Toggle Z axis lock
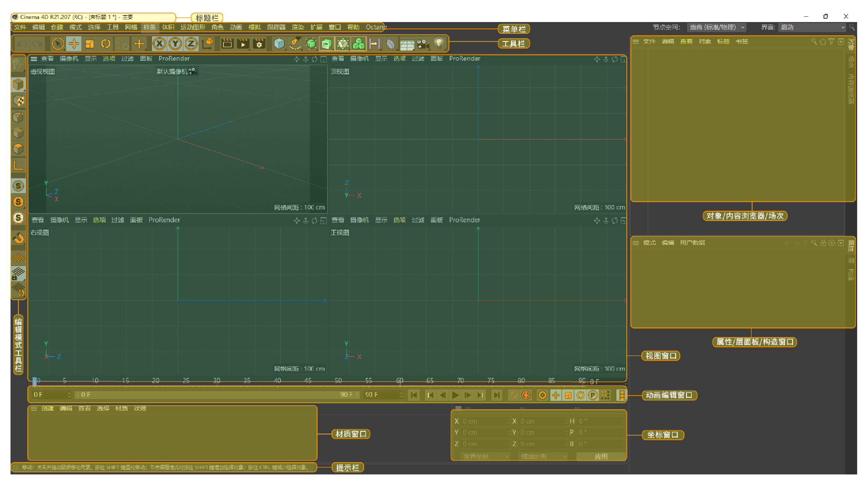 click(x=191, y=44)
